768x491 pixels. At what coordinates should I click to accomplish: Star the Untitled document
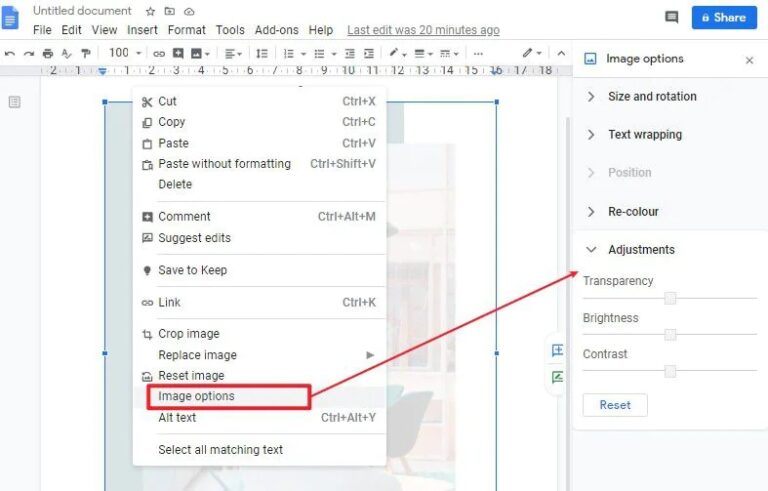150,11
